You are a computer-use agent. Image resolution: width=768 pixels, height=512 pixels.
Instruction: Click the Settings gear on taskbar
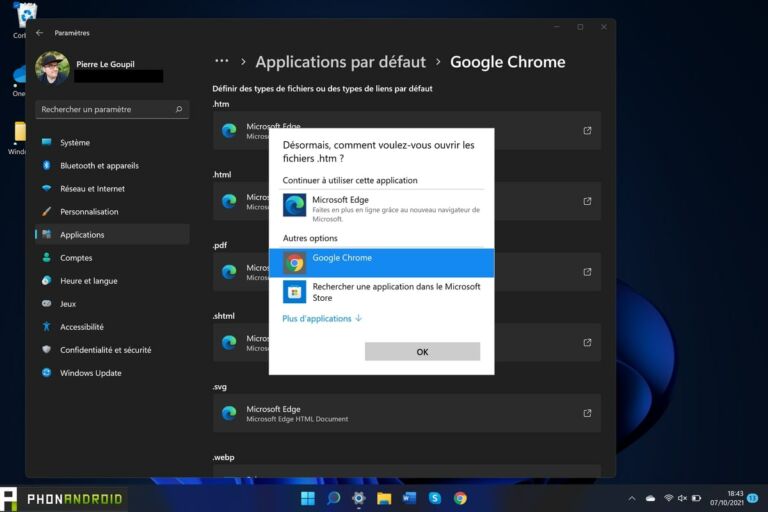(359, 498)
